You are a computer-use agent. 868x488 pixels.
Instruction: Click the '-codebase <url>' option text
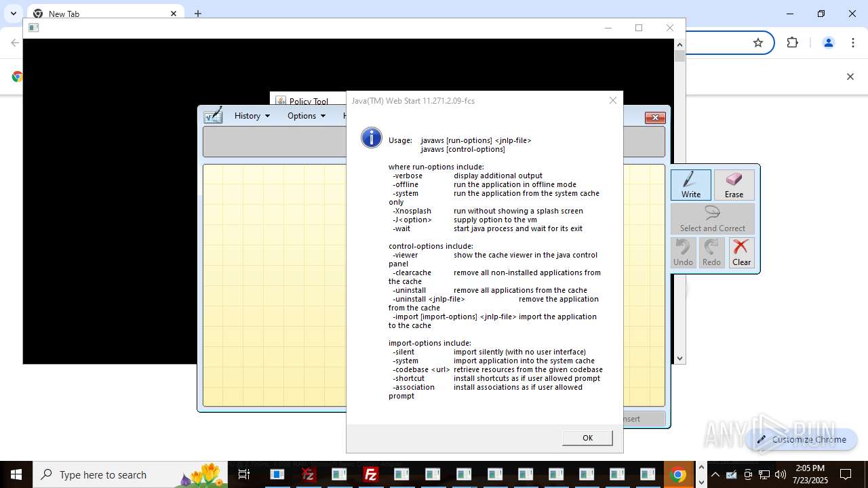coord(421,369)
